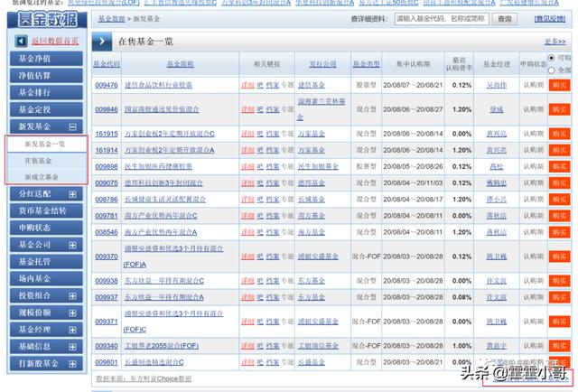Click the 查询 search button
The image size is (578, 392).
coord(505,19)
